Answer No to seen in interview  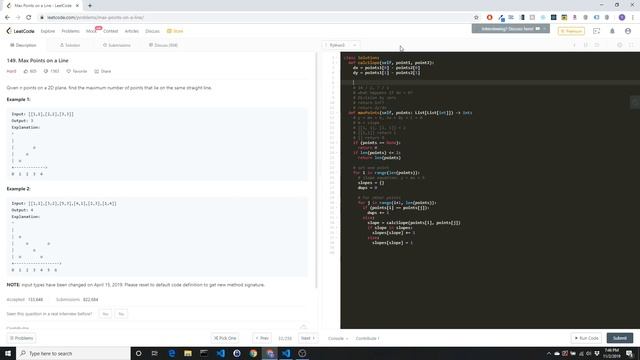click(121, 314)
